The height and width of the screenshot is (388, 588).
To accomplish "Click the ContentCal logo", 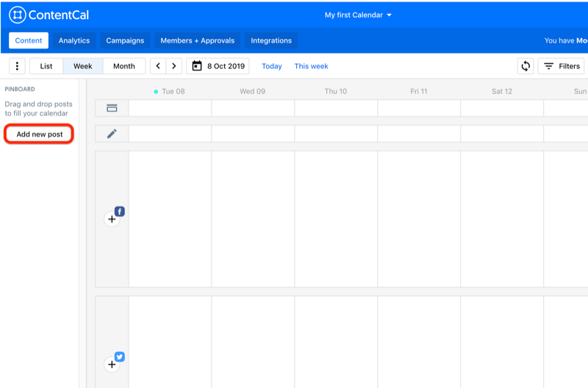I will (49, 15).
